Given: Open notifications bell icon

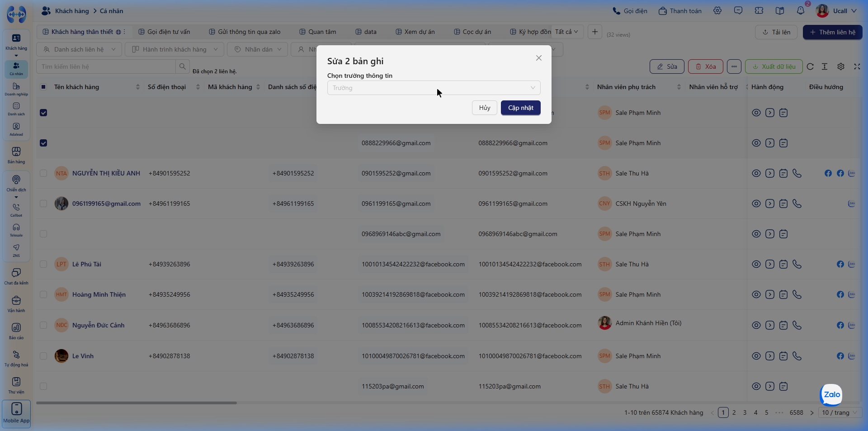Looking at the screenshot, I should [x=801, y=10].
